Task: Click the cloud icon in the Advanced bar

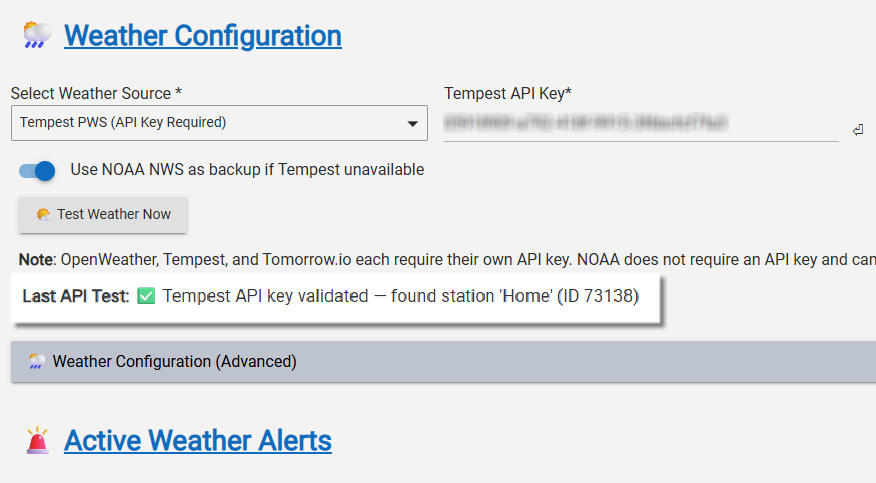Action: 36,362
